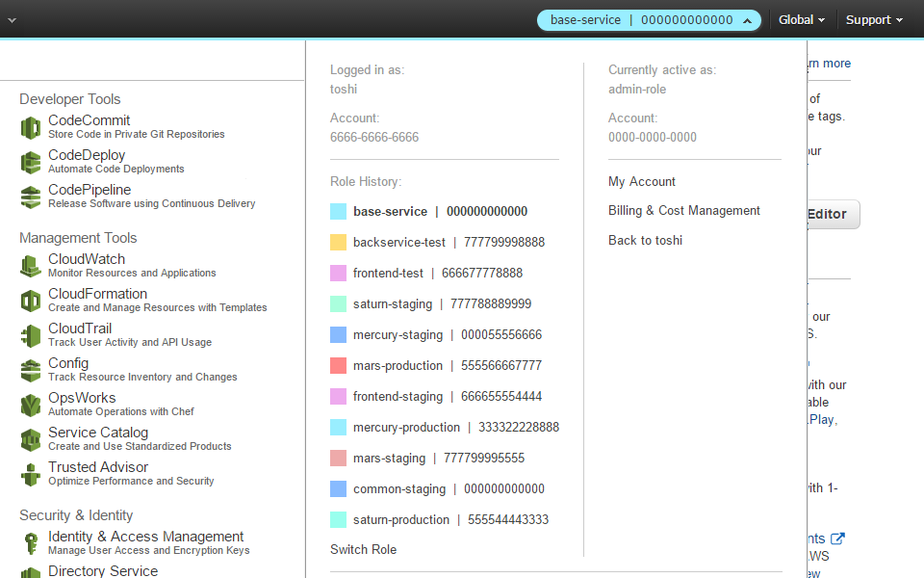
Task: Click the CloudFormation service icon
Action: [30, 300]
